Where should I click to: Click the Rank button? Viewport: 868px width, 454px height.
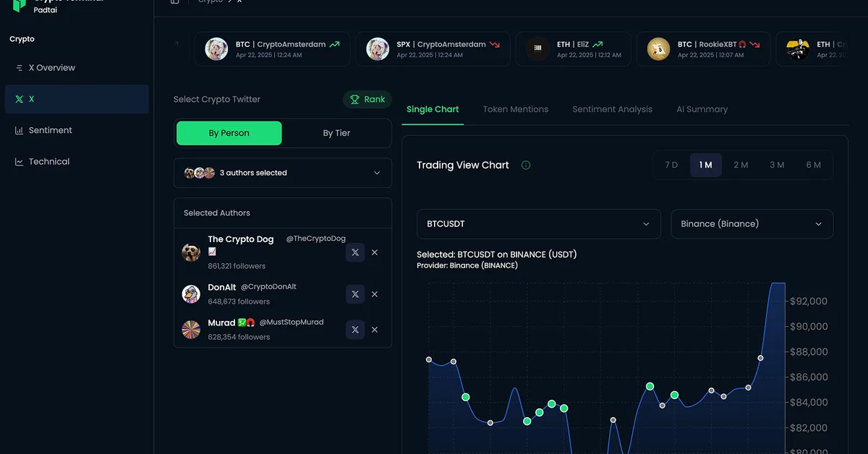pos(367,99)
